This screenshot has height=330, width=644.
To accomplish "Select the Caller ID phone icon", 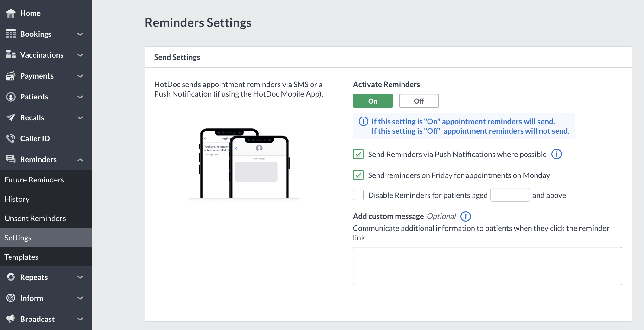I will click(10, 138).
